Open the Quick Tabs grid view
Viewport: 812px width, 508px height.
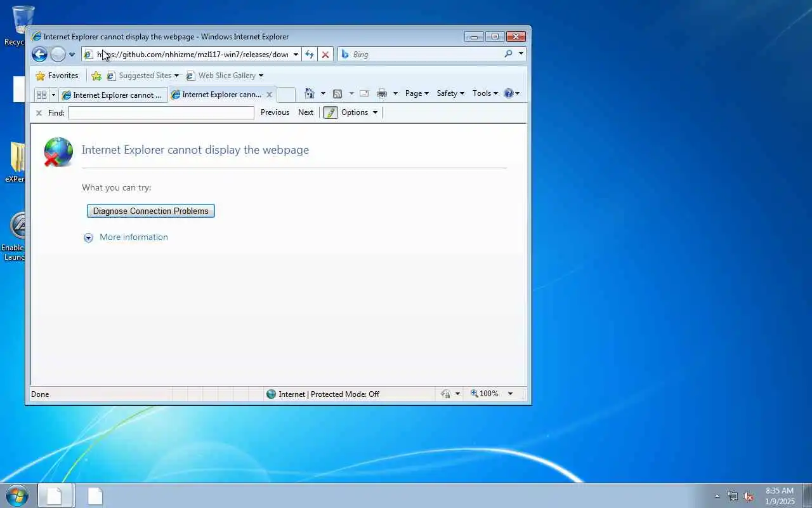coord(42,95)
